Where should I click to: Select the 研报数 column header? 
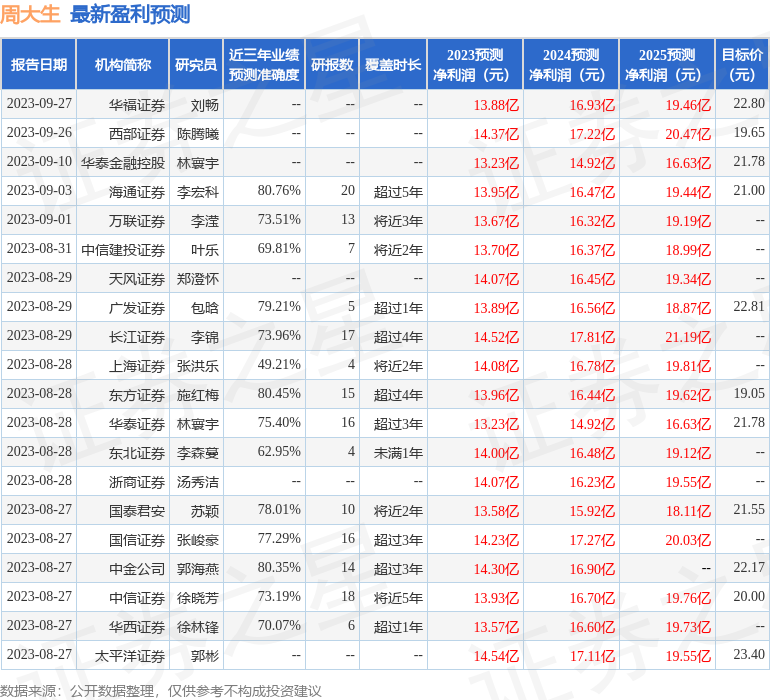(332, 65)
